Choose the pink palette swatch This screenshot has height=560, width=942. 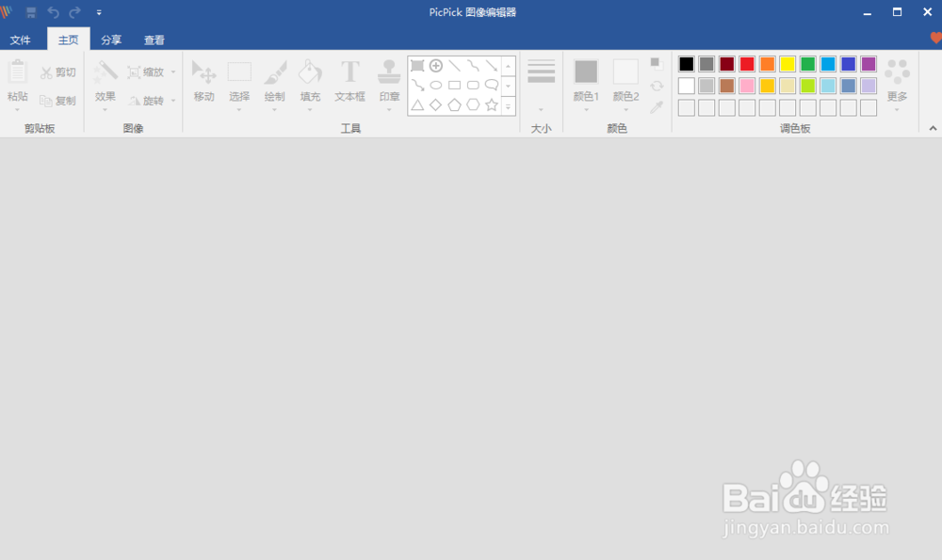pos(747,86)
